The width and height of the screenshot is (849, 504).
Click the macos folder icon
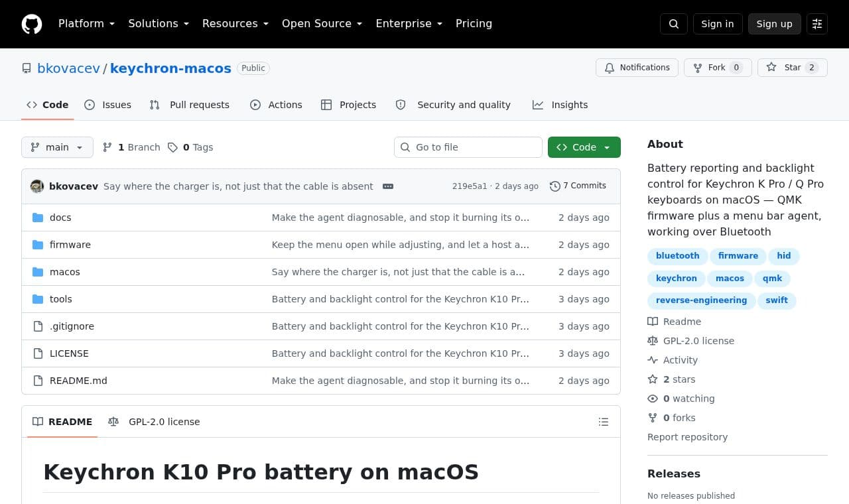(x=38, y=272)
